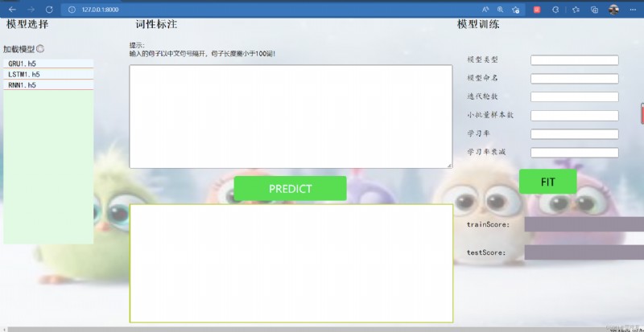Open Read aloud icon in address bar
644x332 pixels.
485,10
